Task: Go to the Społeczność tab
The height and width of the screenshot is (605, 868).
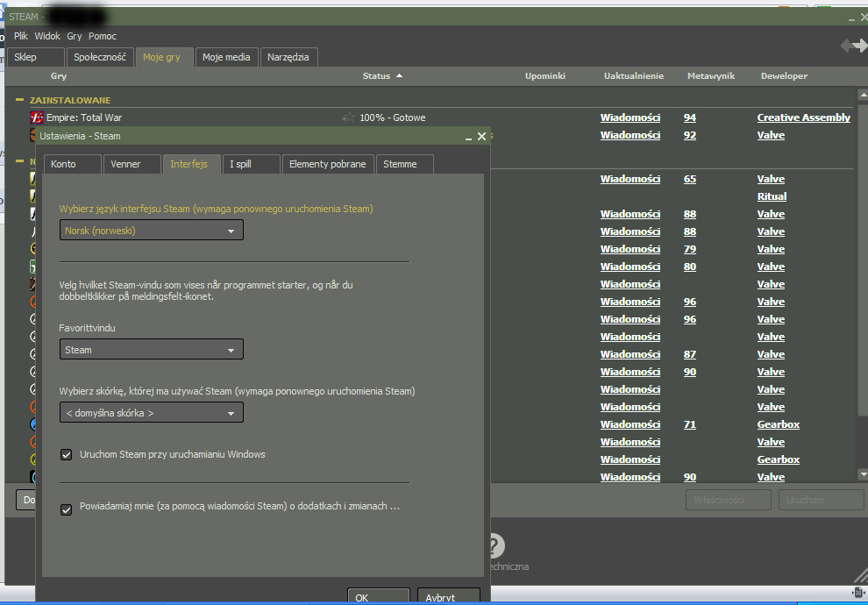Action: click(x=100, y=57)
